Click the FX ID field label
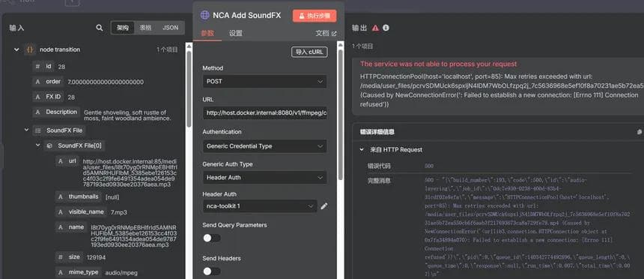The width and height of the screenshot is (644, 279). 54,97
